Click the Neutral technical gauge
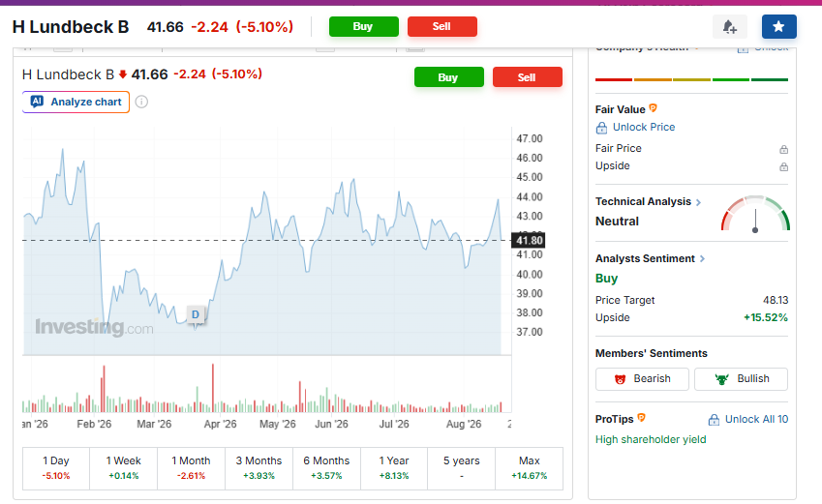822x504 pixels. [755, 214]
